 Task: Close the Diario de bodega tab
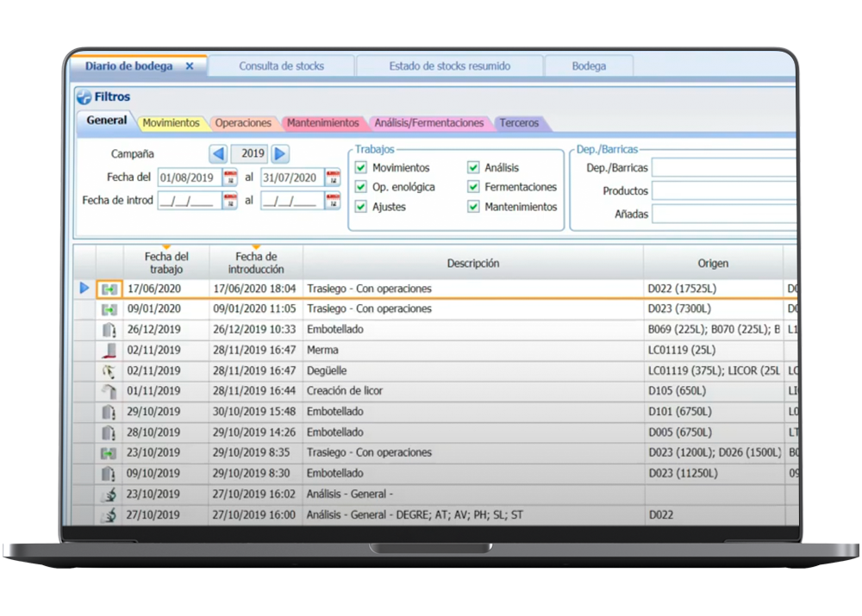(x=190, y=66)
